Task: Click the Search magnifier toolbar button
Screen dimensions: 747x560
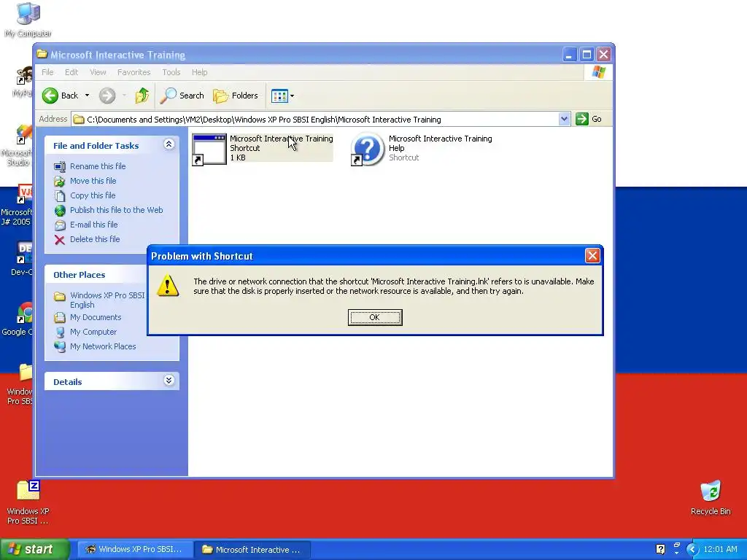Action: [182, 96]
